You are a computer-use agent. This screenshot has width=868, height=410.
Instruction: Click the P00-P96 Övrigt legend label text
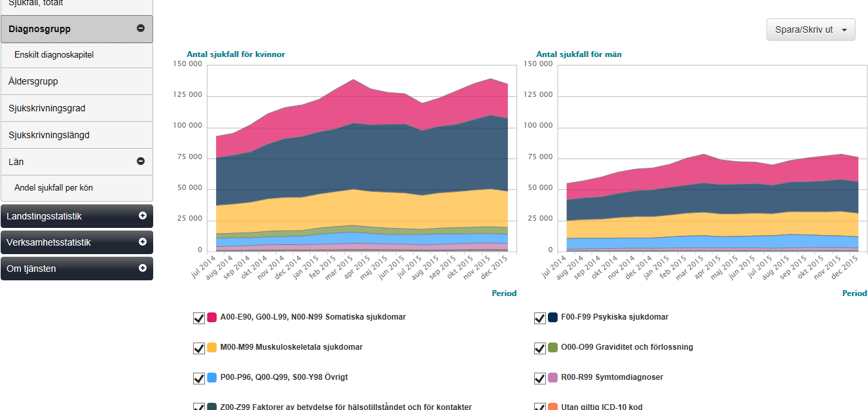point(284,377)
